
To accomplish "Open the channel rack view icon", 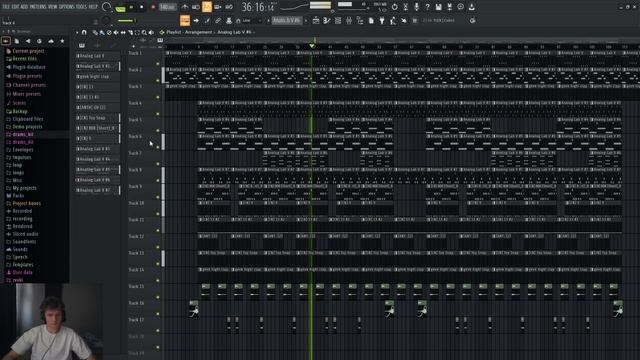I will pyautogui.click(x=338, y=20).
